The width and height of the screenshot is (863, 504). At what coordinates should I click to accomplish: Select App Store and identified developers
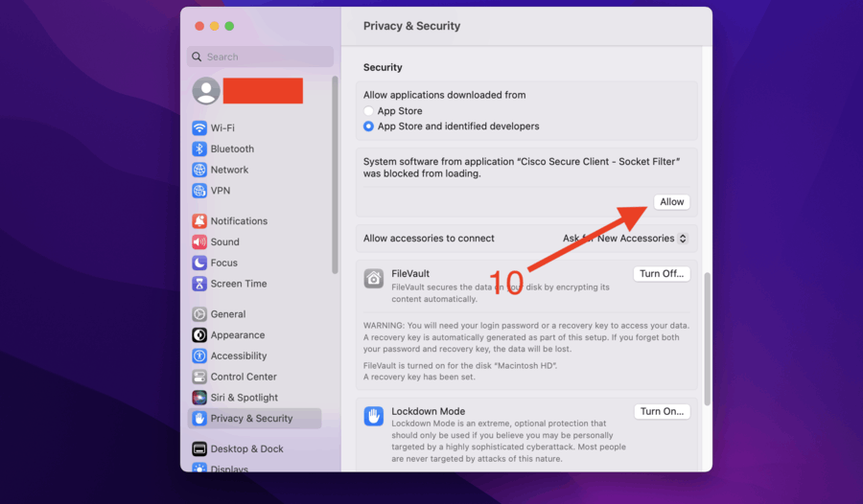tap(368, 126)
